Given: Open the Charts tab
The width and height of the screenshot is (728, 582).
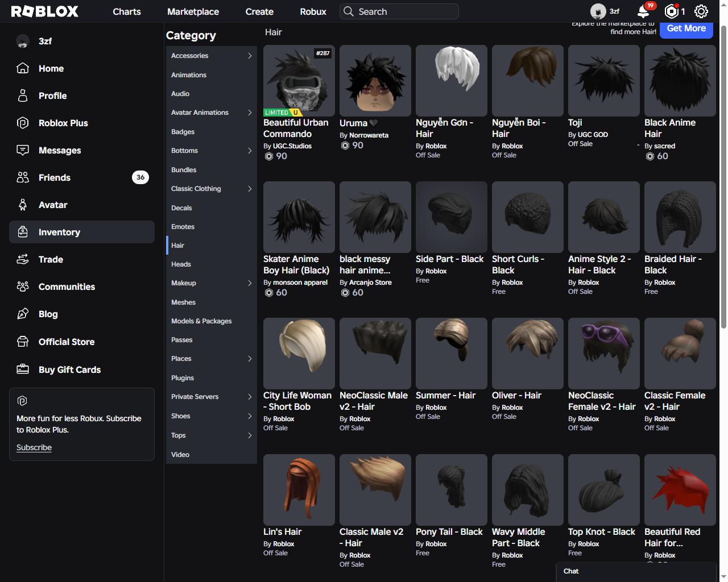Looking at the screenshot, I should click(127, 11).
